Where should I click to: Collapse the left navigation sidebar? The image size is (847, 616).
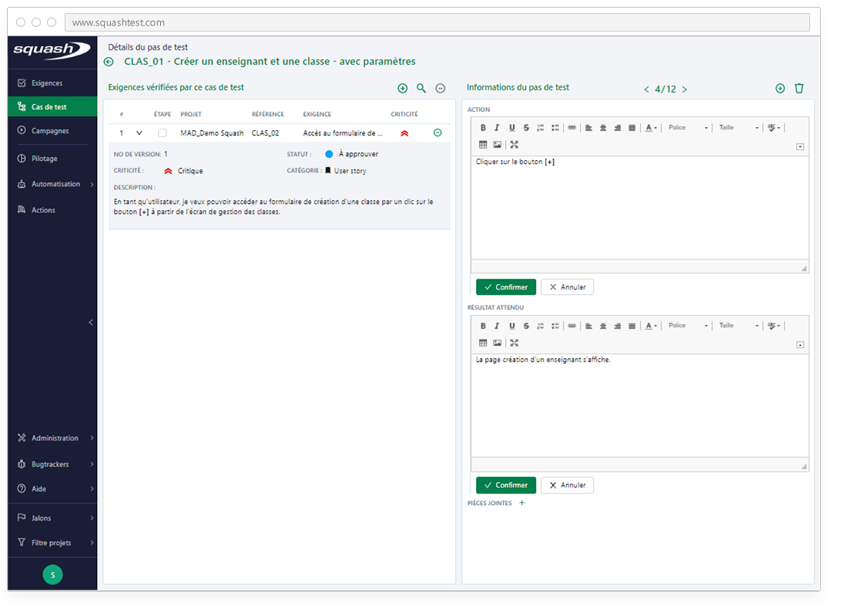tap(91, 323)
